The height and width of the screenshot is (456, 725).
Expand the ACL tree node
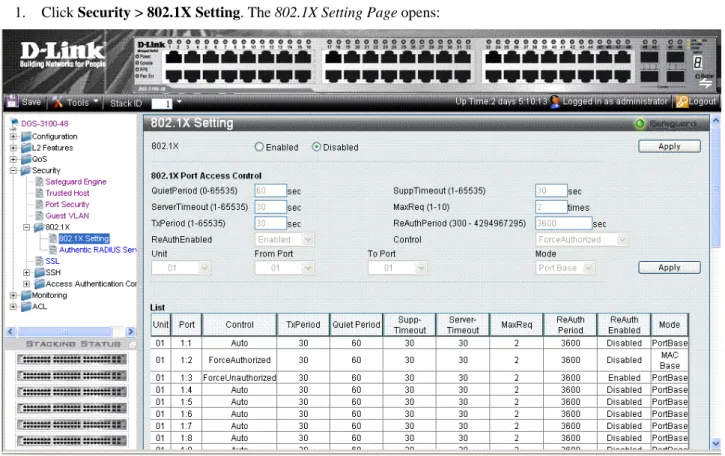(x=13, y=306)
